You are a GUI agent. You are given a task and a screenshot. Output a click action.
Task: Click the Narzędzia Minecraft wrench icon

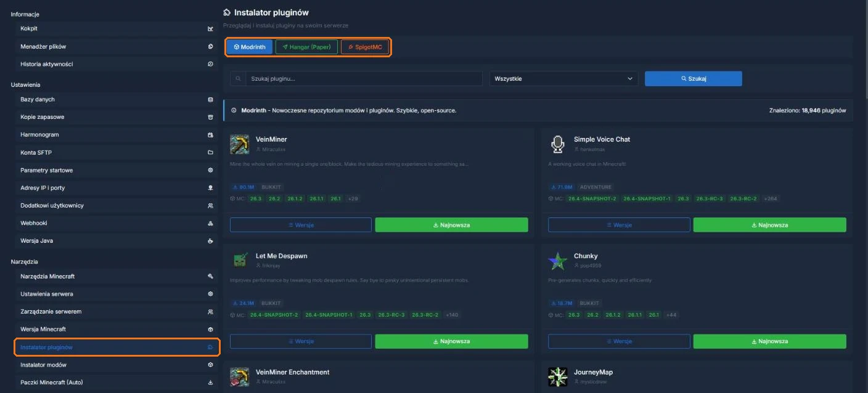[x=210, y=277]
